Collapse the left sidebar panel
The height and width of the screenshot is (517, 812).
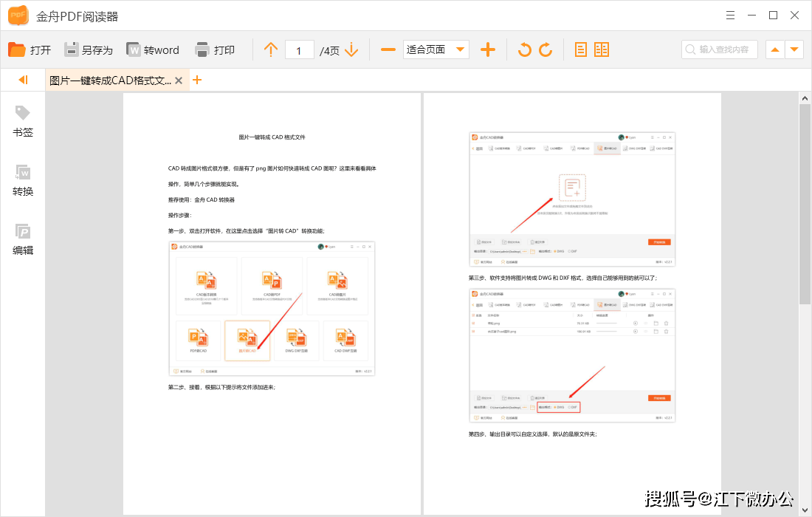(23, 80)
